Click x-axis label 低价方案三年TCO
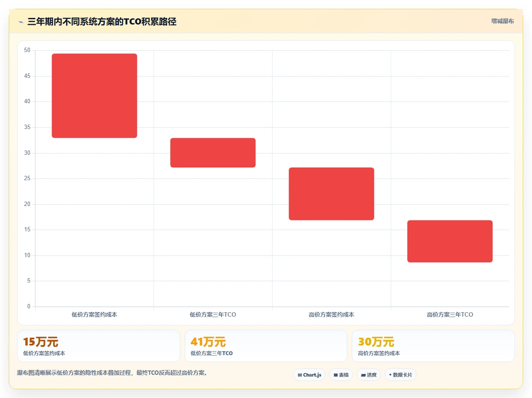The height and width of the screenshot is (398, 532). click(213, 314)
